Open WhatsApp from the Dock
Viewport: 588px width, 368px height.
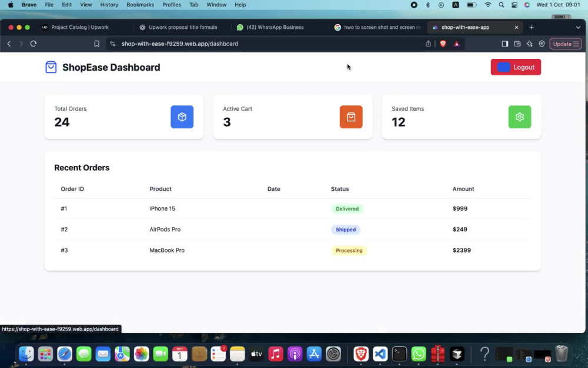point(419,354)
